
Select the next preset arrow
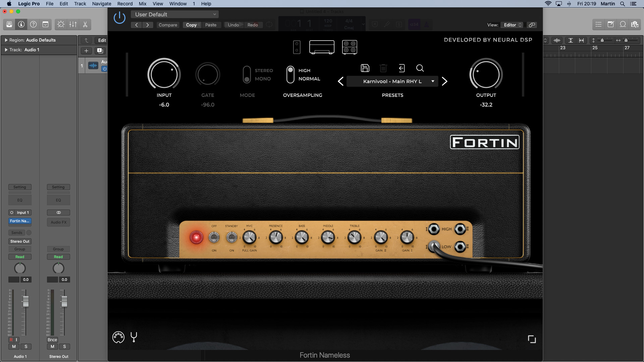(444, 81)
